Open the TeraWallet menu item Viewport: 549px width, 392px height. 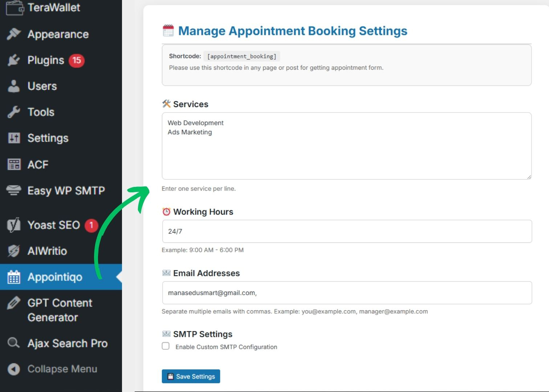click(54, 7)
